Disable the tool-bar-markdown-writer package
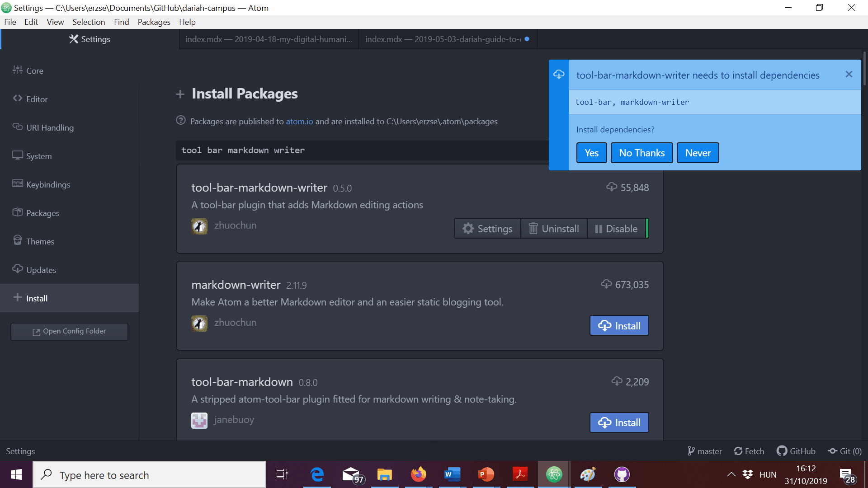Viewport: 868px width, 488px height. click(x=616, y=229)
